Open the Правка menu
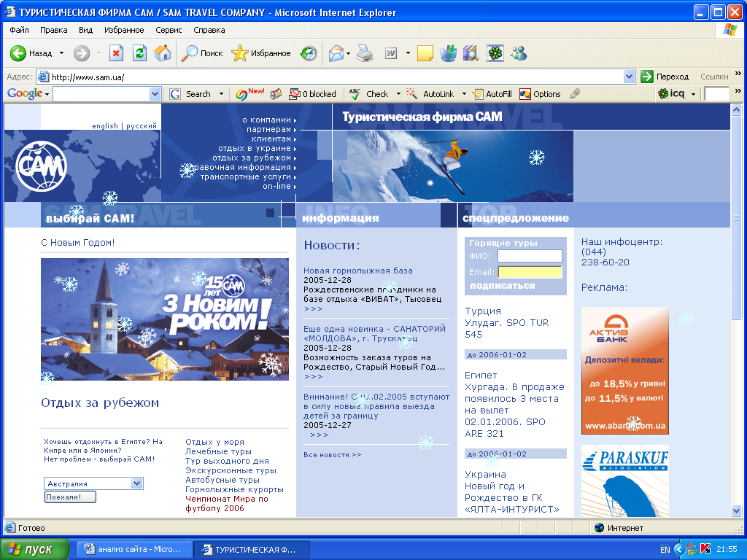 pos(53,30)
